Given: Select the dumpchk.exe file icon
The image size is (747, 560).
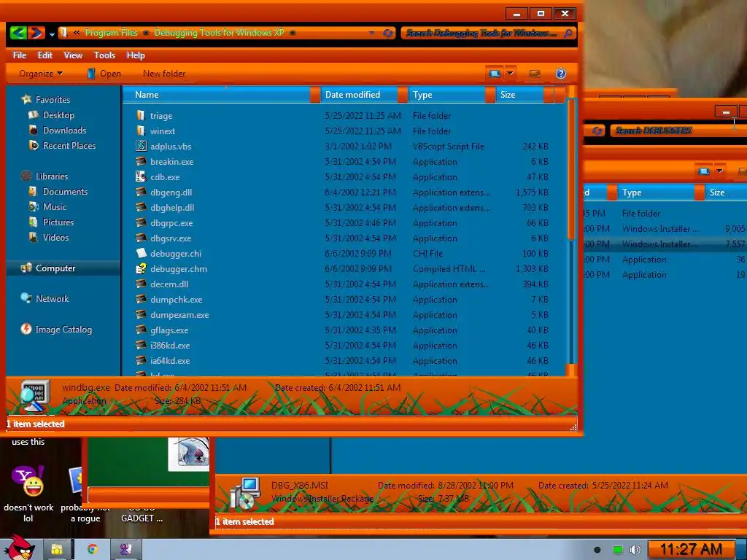Looking at the screenshot, I should [x=141, y=299].
